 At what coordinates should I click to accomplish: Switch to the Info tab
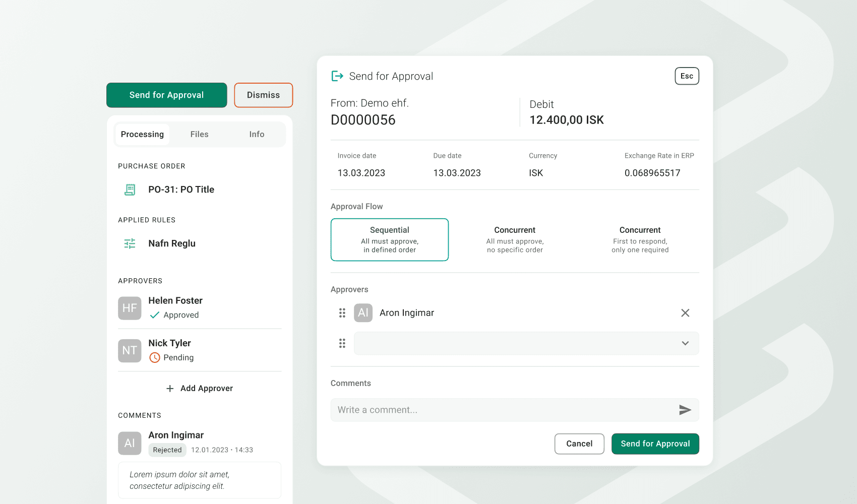(257, 135)
